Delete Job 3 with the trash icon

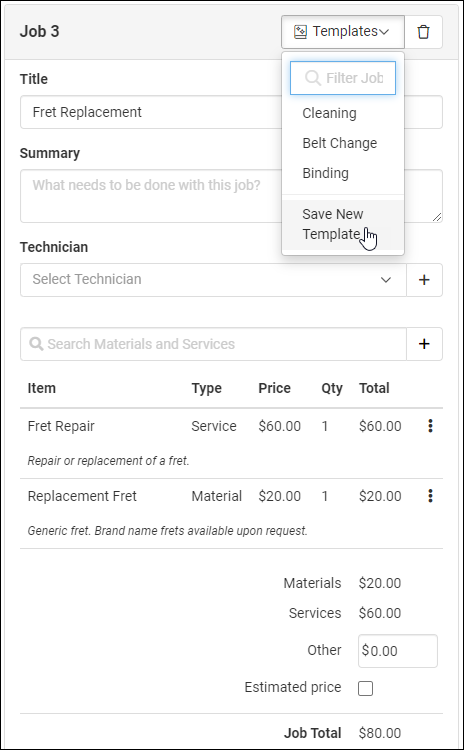[423, 32]
